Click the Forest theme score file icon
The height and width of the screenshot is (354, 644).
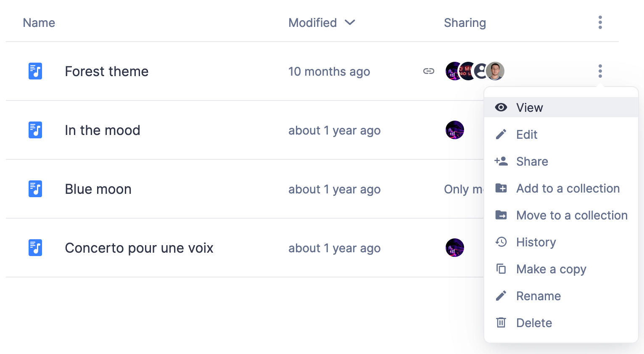coord(35,71)
